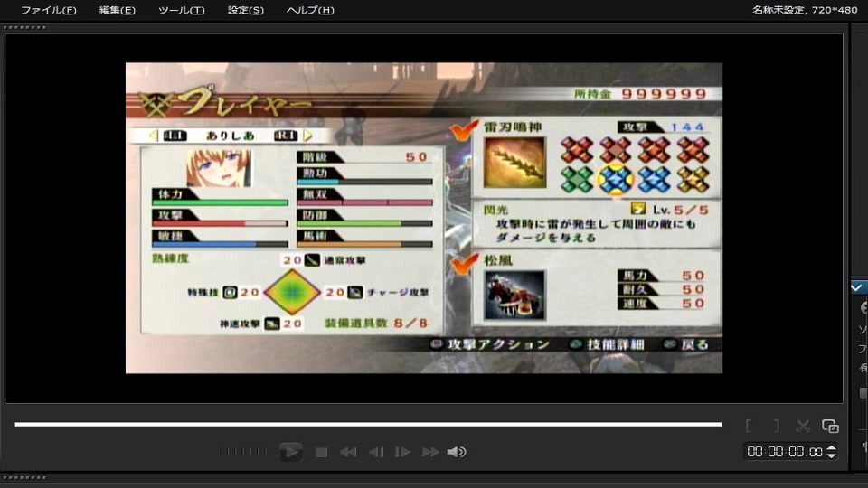The height and width of the screenshot is (488, 868).
Task: Click the 所持金 999999 text in preview
Action: 640,94
